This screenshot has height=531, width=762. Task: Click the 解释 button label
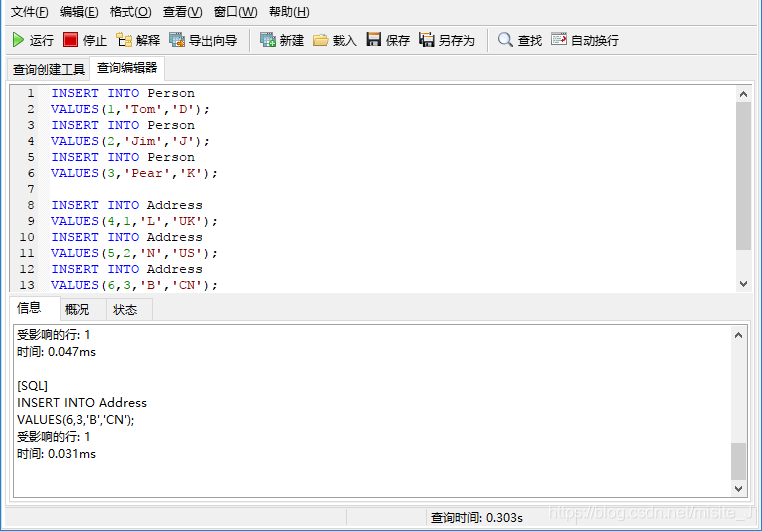(x=148, y=40)
